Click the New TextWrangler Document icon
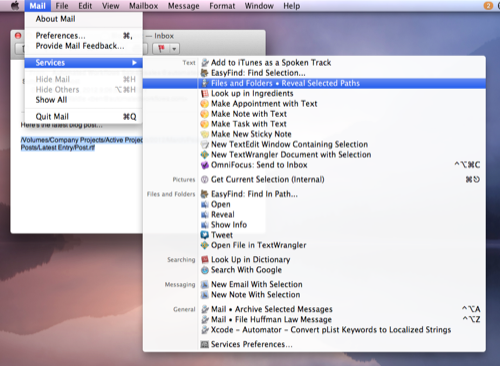The height and width of the screenshot is (366, 500). 205,155
